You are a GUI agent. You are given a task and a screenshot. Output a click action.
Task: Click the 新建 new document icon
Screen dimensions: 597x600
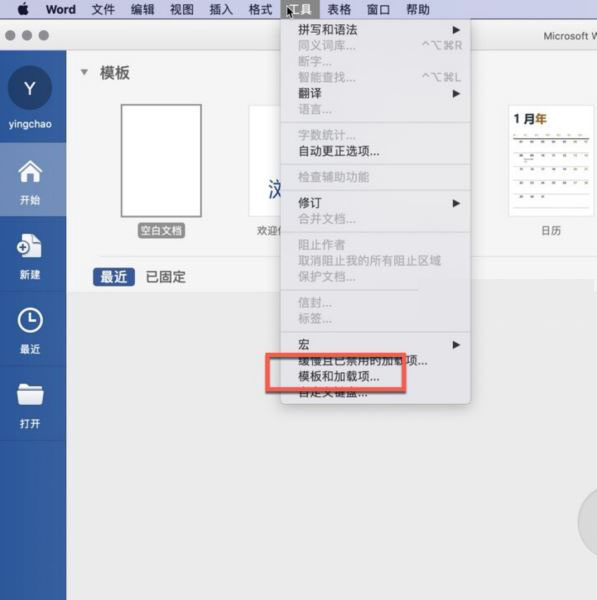[29, 246]
